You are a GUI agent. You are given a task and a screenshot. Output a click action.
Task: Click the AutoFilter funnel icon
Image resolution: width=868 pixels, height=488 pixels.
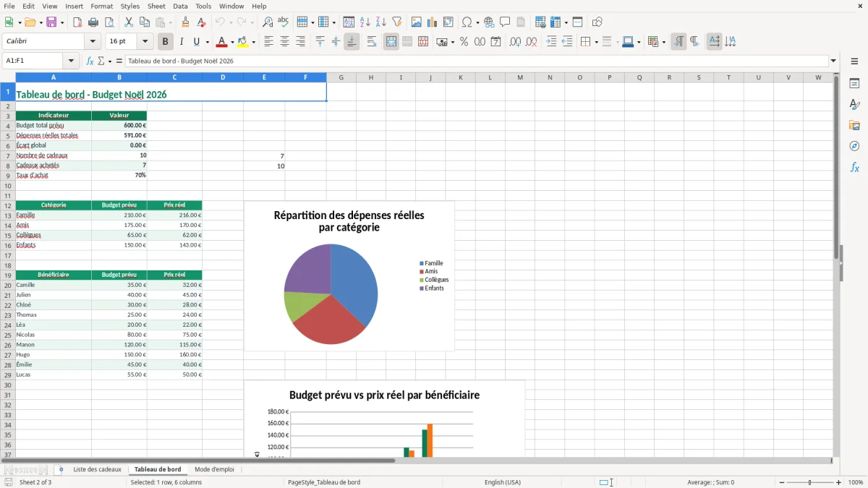point(397,22)
